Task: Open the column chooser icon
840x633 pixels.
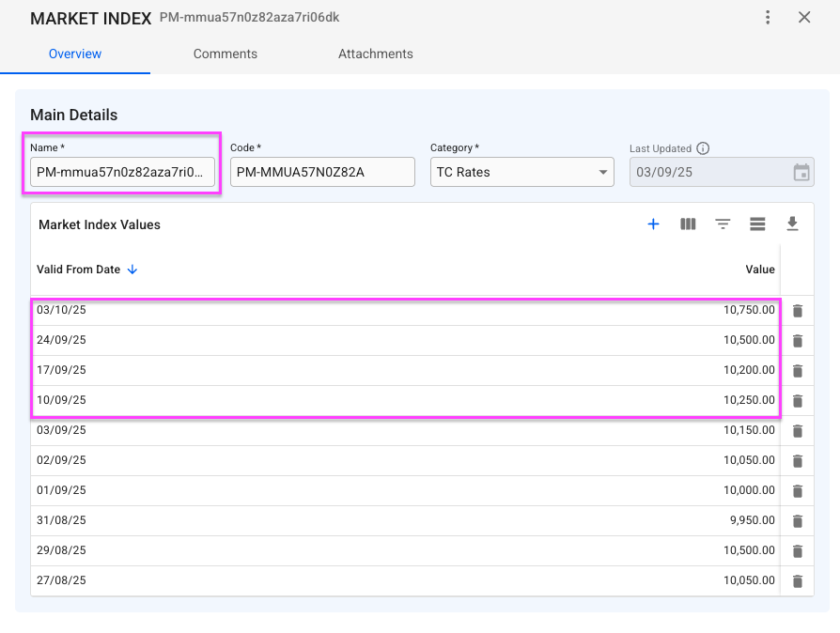Action: pyautogui.click(x=688, y=224)
